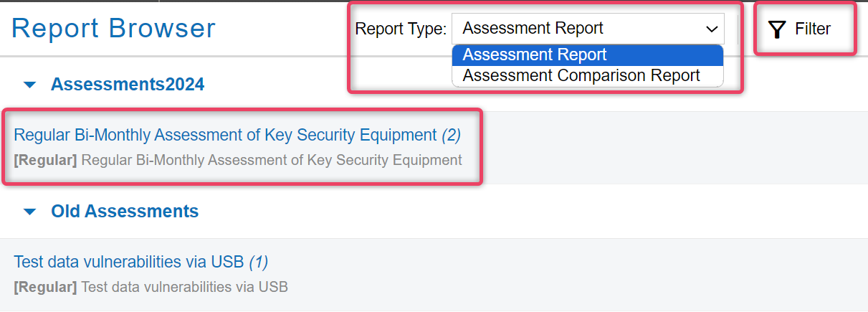Click the Assessments2024 group heading

[x=128, y=85]
